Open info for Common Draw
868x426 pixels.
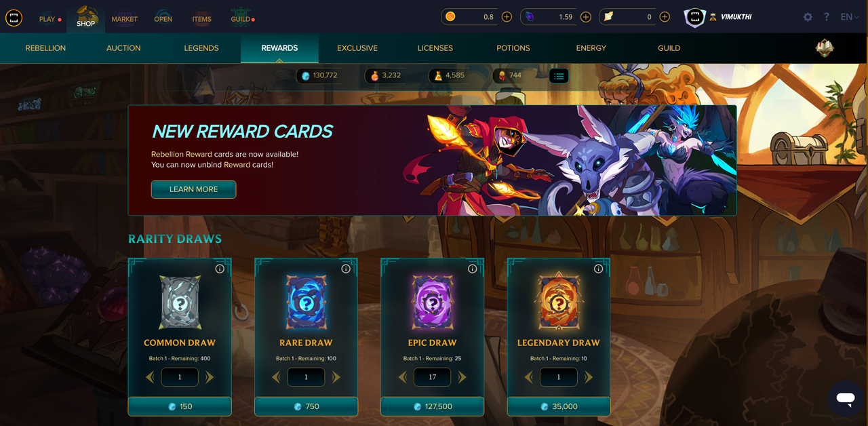220,269
